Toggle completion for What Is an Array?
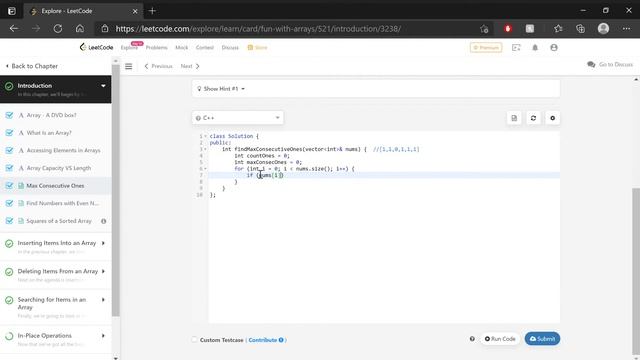 (x=9, y=133)
